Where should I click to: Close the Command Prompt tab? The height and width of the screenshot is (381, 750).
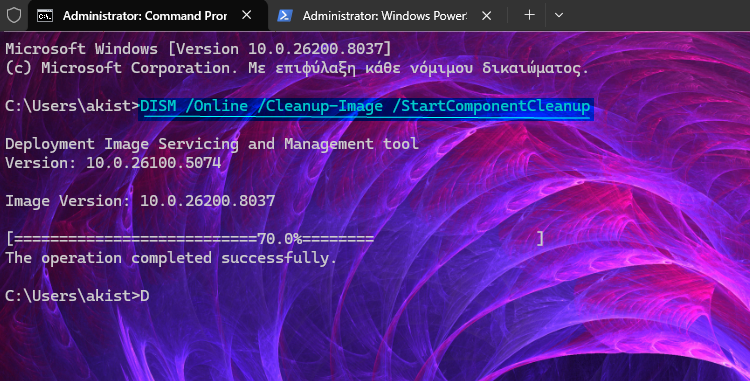pos(247,15)
